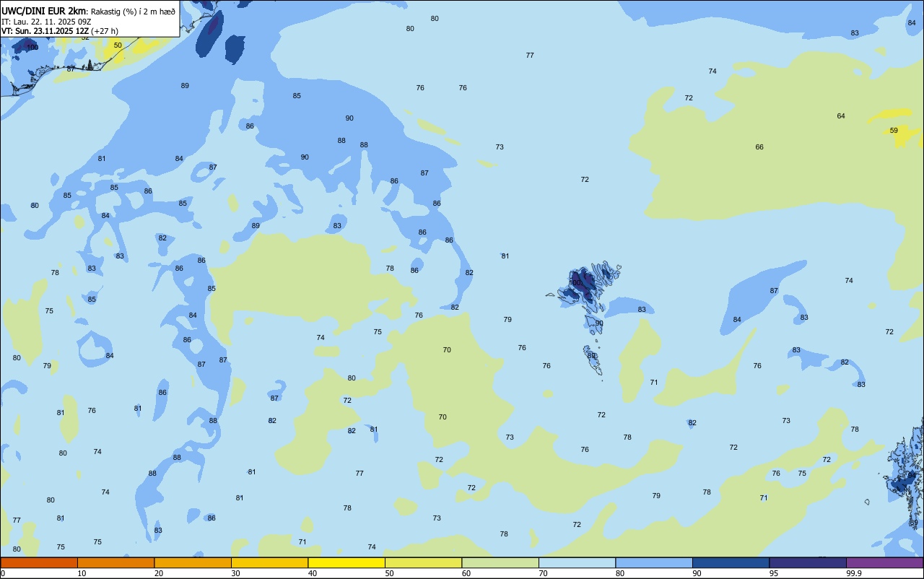This screenshot has height=579, width=924.
Task: Click the map value '59' in the yellow patch
Action: [x=894, y=131]
